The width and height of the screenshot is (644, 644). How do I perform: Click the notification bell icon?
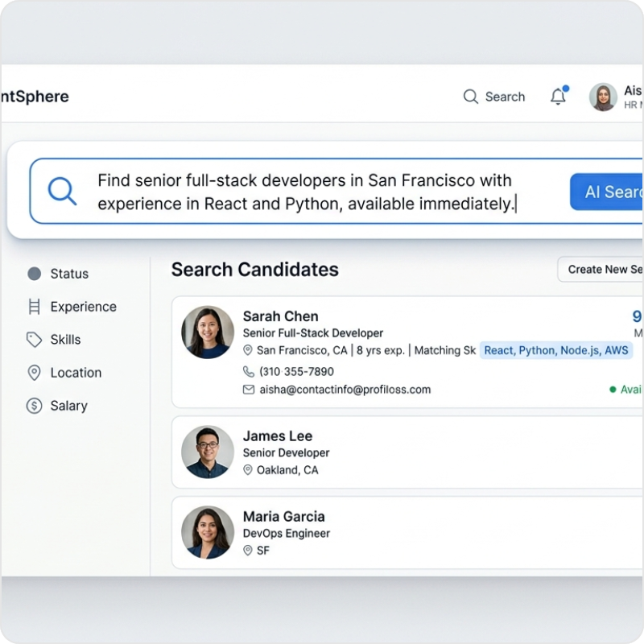point(558,97)
